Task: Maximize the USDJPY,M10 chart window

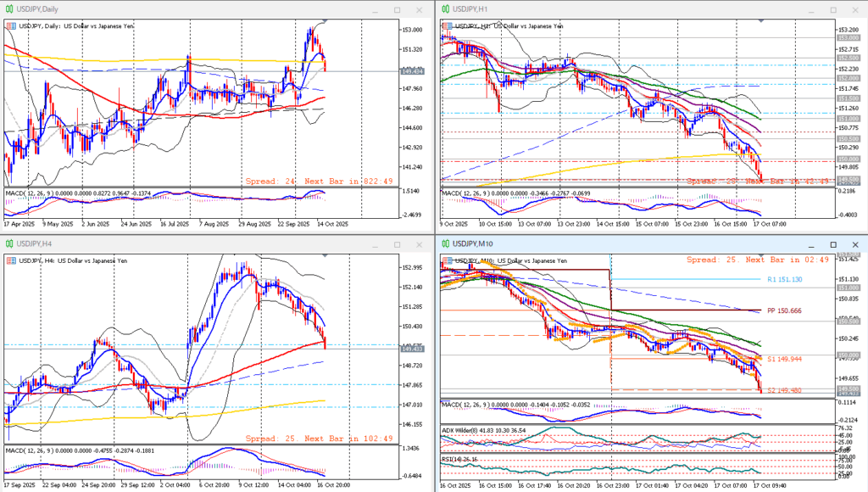Action: click(x=835, y=246)
